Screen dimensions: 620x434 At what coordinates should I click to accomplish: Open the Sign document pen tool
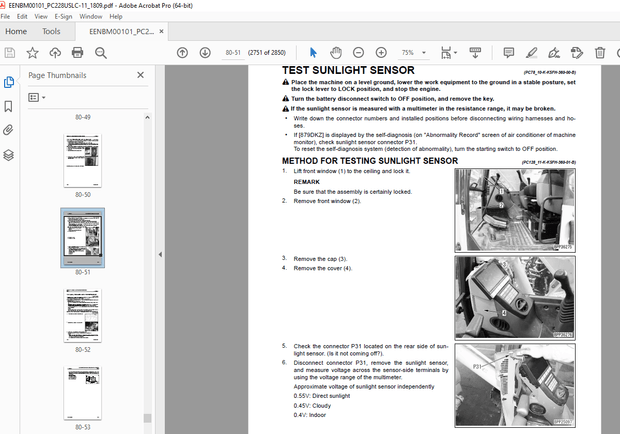[554, 53]
